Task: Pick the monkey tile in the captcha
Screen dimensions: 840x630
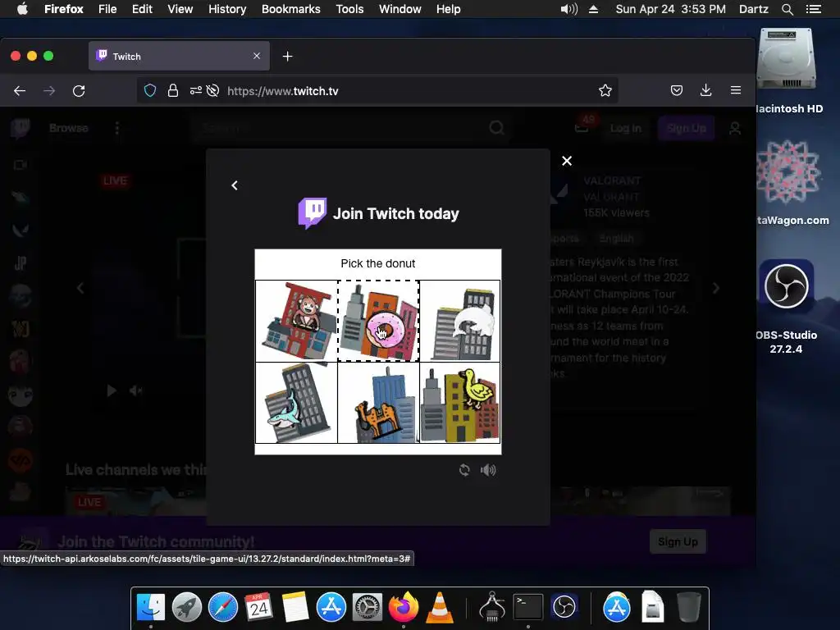Action: [x=296, y=321]
